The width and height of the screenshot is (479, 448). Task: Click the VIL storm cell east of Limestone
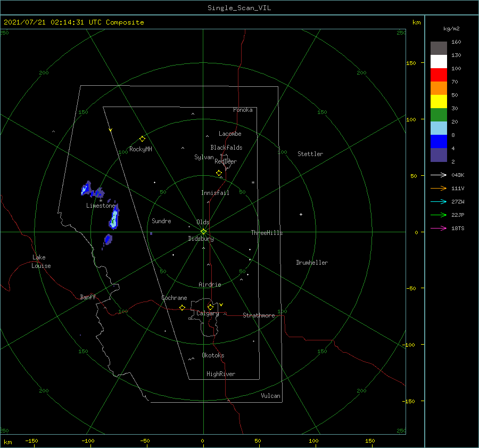pos(114,218)
